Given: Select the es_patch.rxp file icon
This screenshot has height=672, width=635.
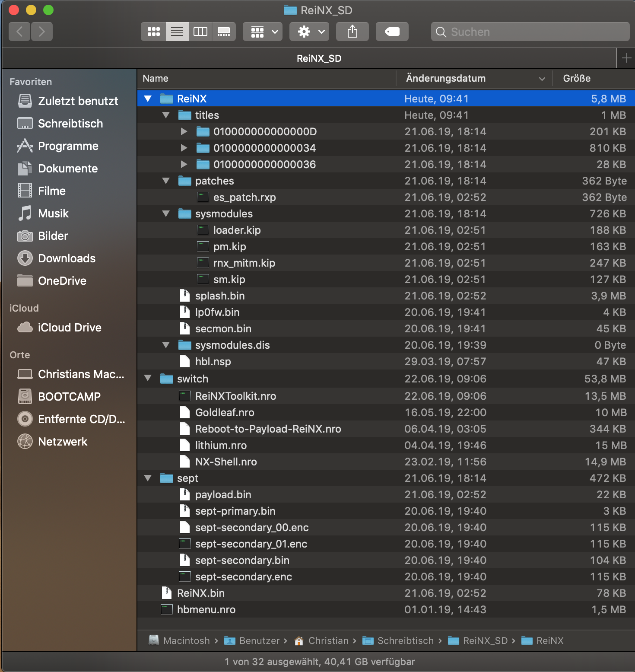Looking at the screenshot, I should pos(203,197).
